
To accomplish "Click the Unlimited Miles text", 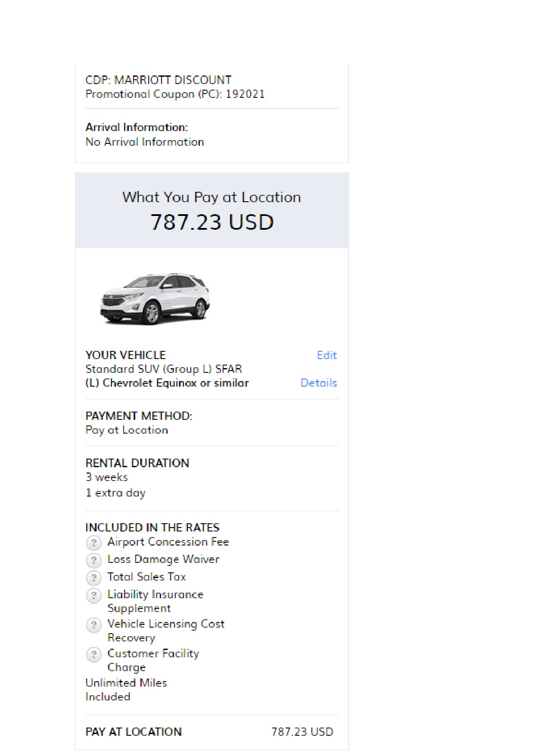I will (x=126, y=683).
